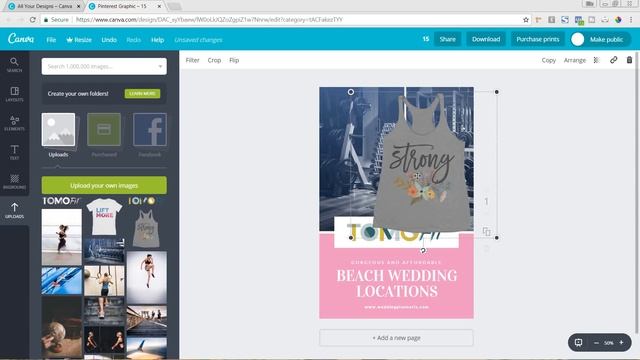Open presentation mode icon at bottom right
The height and width of the screenshot is (360, 640).
(578, 342)
